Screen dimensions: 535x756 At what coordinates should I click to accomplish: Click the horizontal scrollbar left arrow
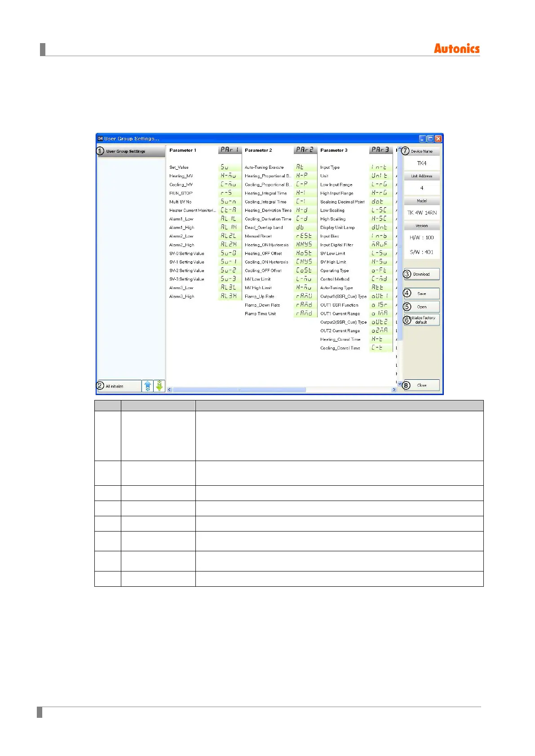(x=169, y=390)
